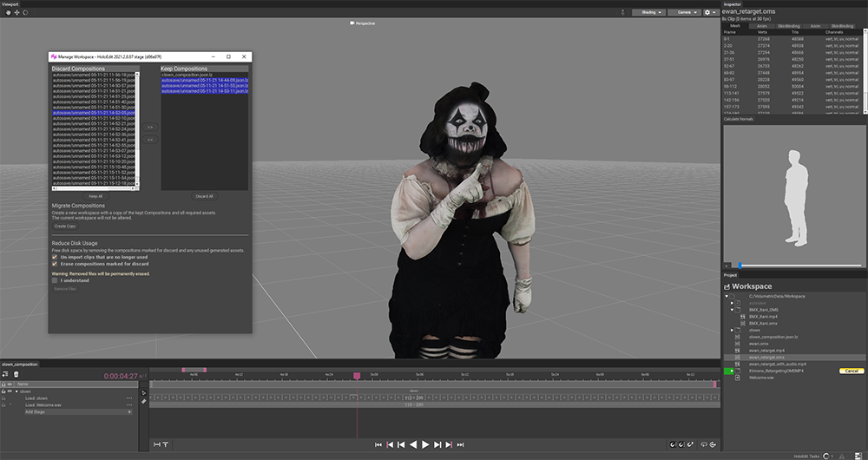The width and height of the screenshot is (868, 460).
Task: Select clown_composition.json.lz in Keep Compositions
Action: coord(204,75)
